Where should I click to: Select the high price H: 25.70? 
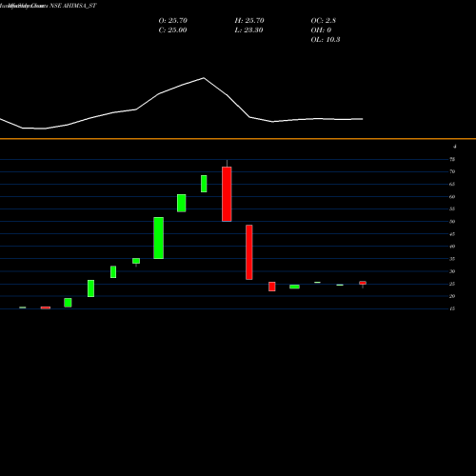pos(249,21)
